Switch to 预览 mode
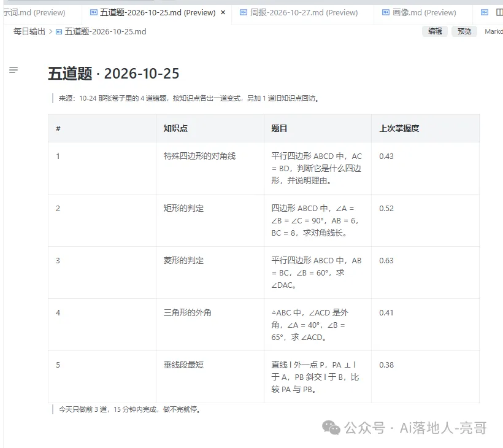Image resolution: width=503 pixels, height=448 pixels. (464, 31)
